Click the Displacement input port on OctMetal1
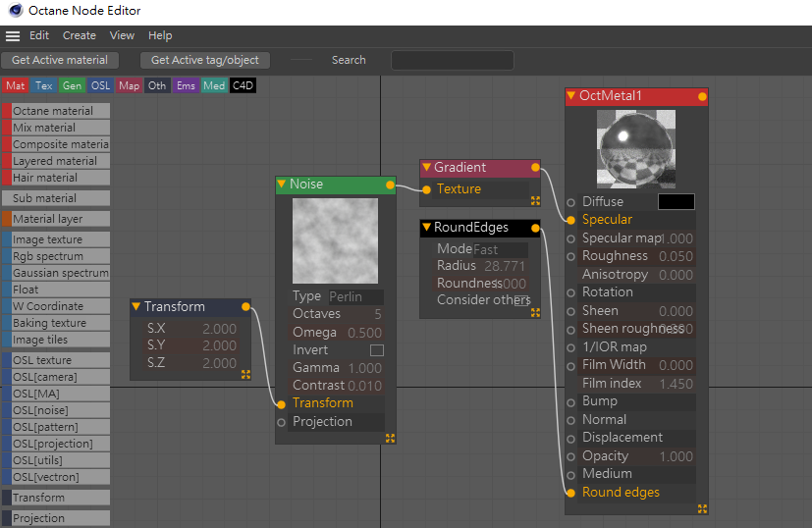Viewport: 812px width, 528px height. pyautogui.click(x=570, y=439)
